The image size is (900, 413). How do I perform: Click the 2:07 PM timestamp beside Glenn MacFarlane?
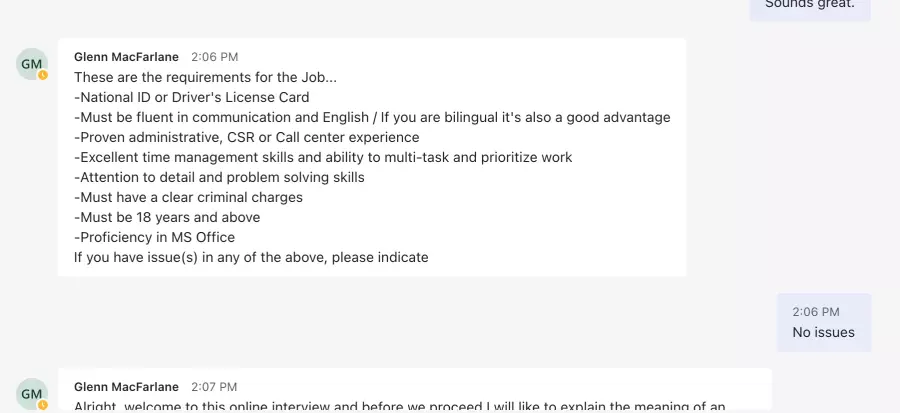click(214, 387)
